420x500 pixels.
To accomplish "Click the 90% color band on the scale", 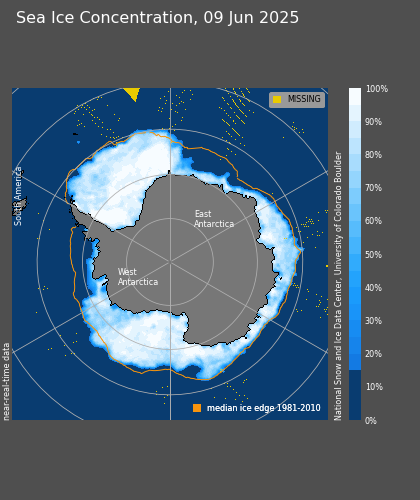I will pyautogui.click(x=355, y=122).
